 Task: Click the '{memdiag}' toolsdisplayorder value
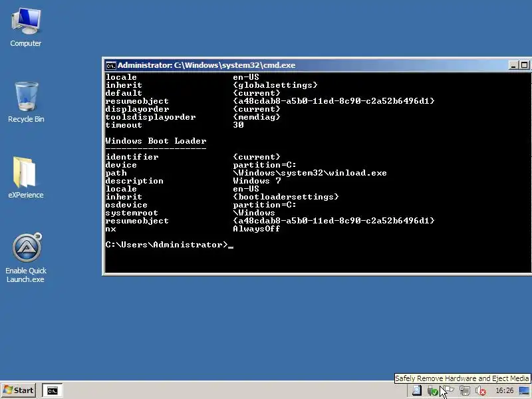click(x=257, y=117)
